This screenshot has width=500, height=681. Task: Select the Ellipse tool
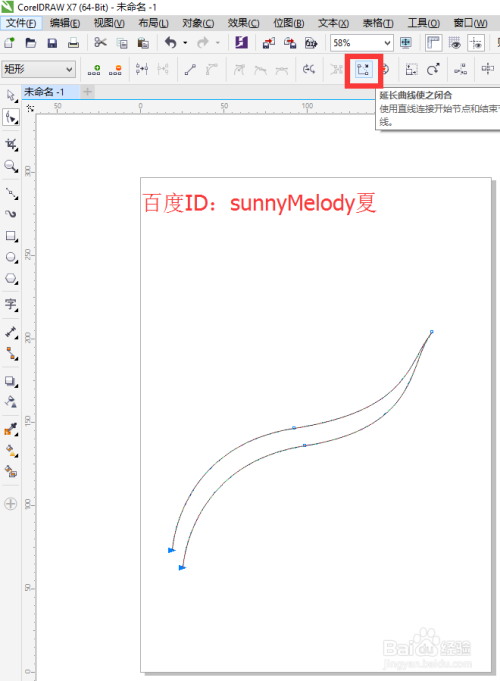pyautogui.click(x=11, y=257)
